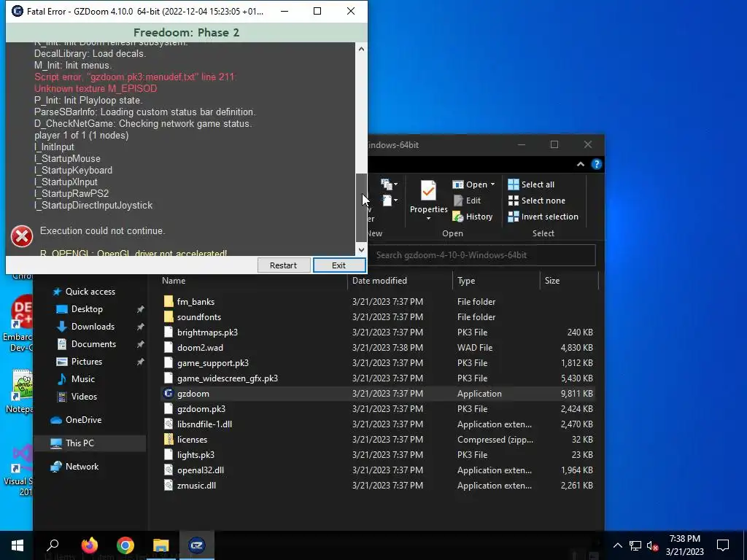Click the scroll-up arrow of the error log

coord(361,49)
